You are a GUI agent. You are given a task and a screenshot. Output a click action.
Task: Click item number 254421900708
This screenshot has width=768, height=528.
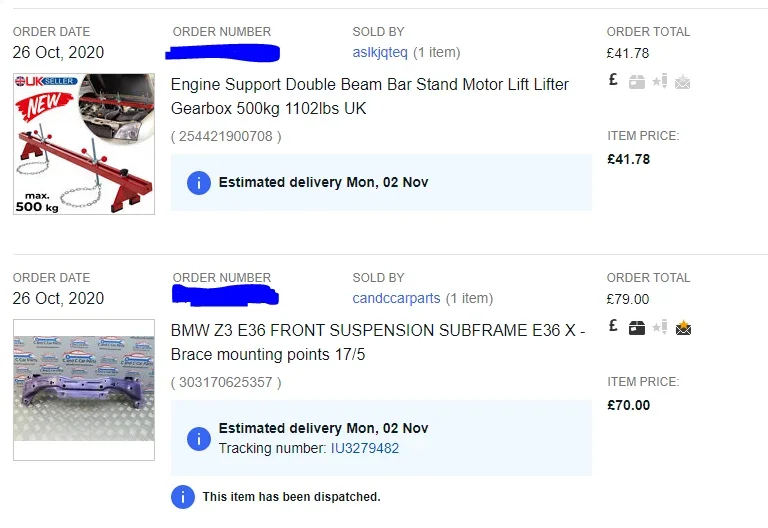pyautogui.click(x=226, y=136)
